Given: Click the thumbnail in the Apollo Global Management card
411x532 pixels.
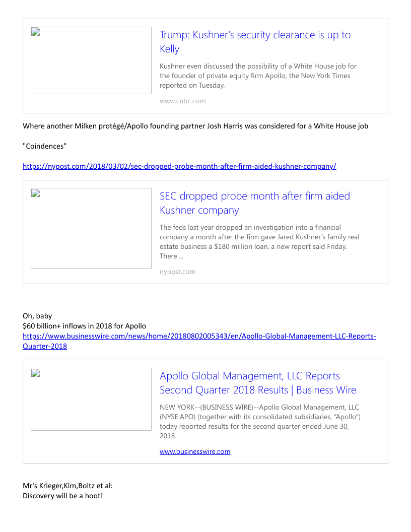Looking at the screenshot, I should pyautogui.click(x=91, y=399).
